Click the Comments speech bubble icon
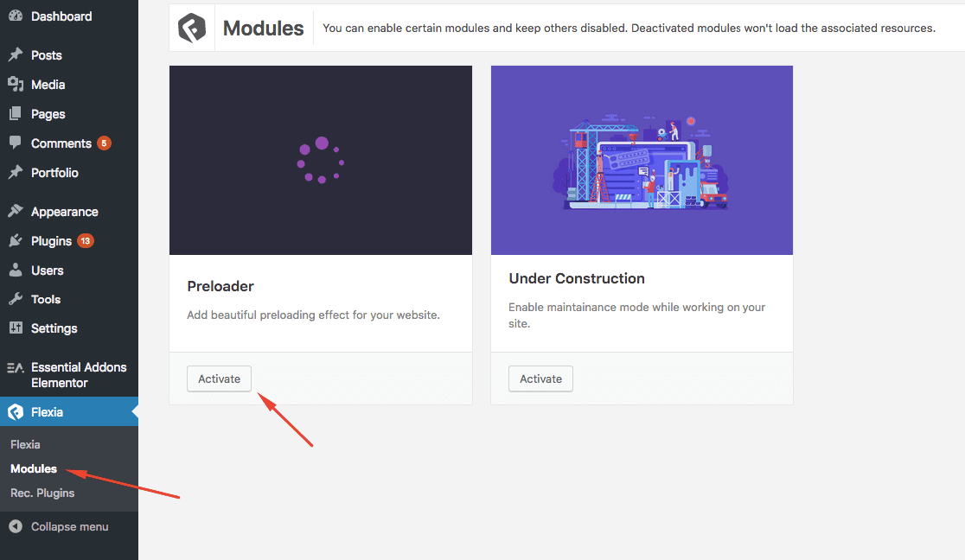The image size is (965, 560). click(16, 143)
